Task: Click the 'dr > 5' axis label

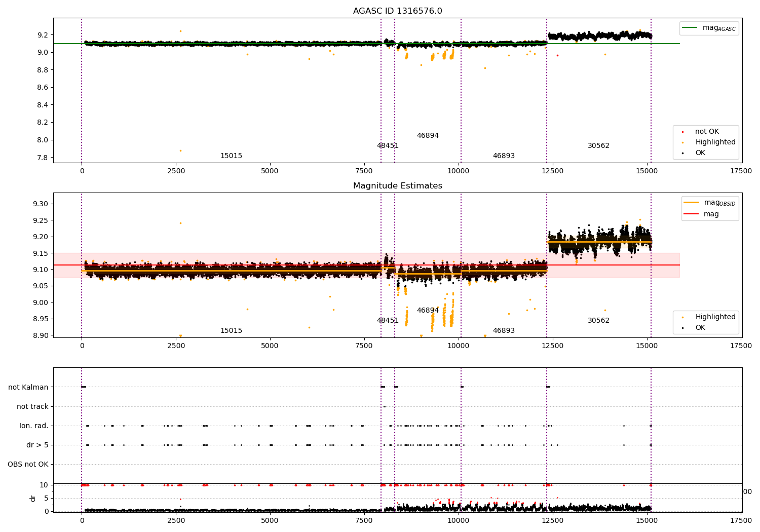Action: 37,445
